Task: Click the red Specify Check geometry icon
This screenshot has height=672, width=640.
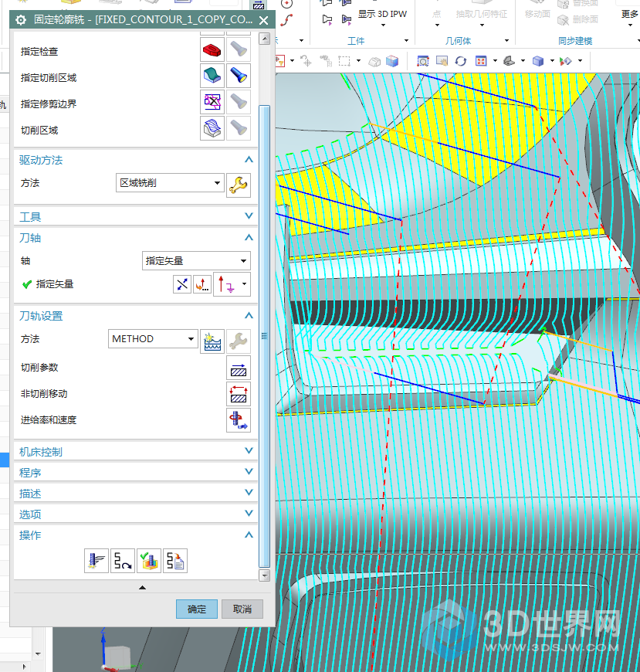Action: pos(212,51)
